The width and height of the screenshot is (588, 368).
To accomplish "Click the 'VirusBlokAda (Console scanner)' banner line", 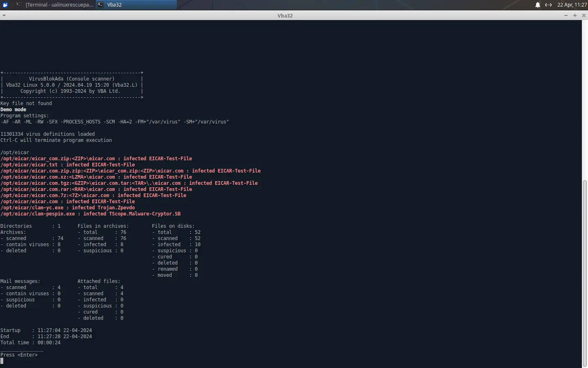I will pyautogui.click(x=72, y=79).
